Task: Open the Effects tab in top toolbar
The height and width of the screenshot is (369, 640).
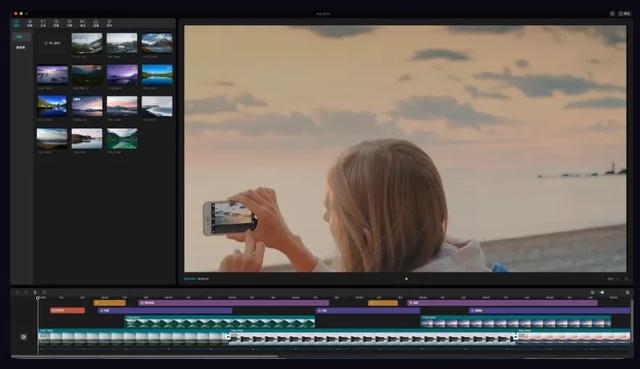Action: point(69,23)
